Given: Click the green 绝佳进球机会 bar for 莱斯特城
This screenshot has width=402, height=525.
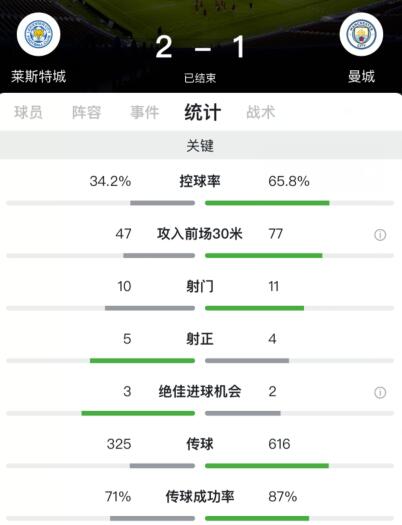Looking at the screenshot, I should 138,413.
